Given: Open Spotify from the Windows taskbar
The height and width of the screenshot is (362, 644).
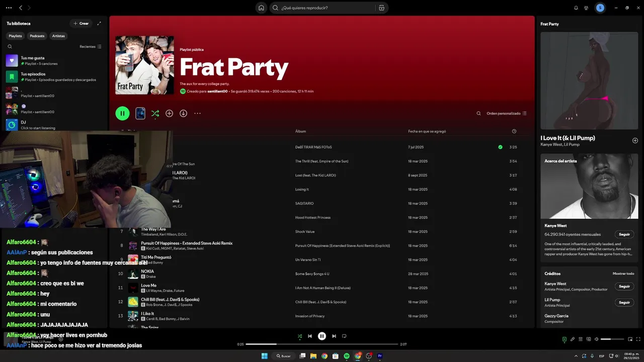Looking at the screenshot, I should [347, 356].
